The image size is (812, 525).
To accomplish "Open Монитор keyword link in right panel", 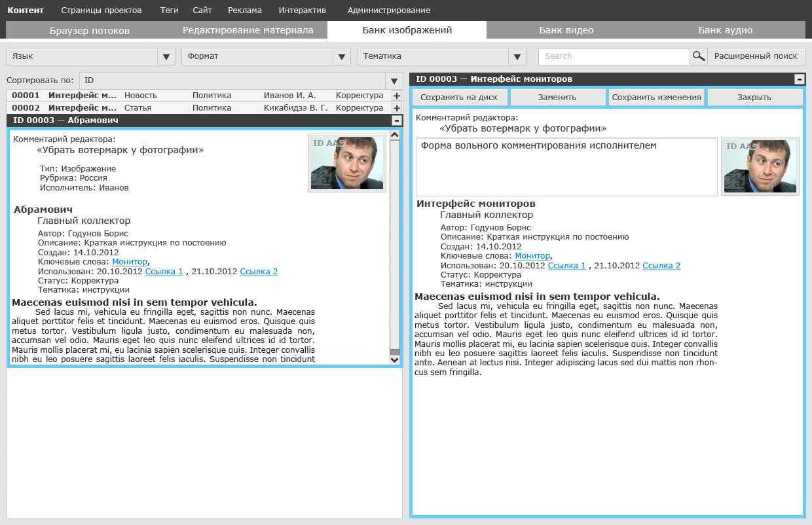I will coord(533,256).
